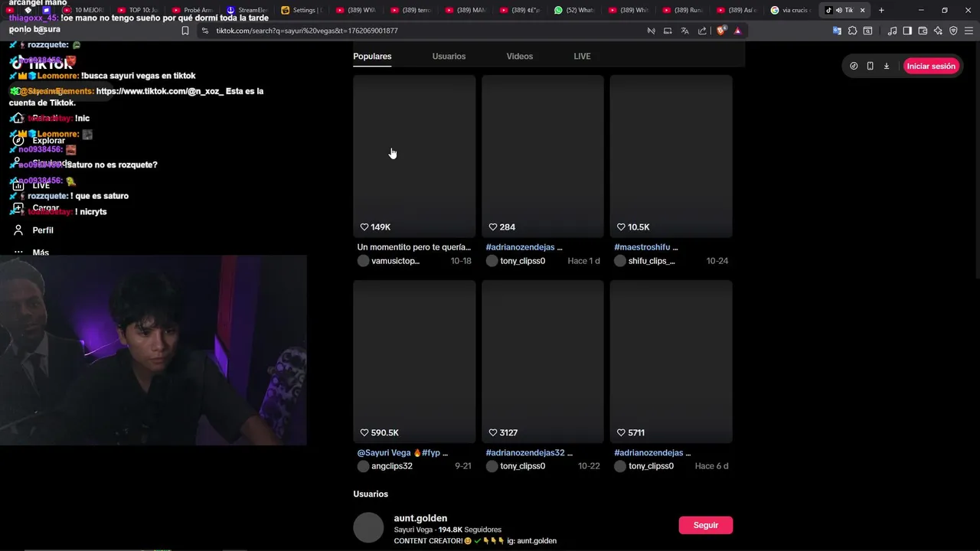Click the Iniciar sesión button

tap(931, 67)
